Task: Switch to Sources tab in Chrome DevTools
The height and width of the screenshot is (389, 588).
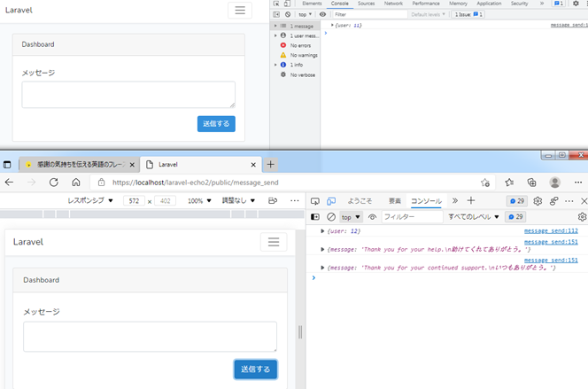Action: [366, 4]
